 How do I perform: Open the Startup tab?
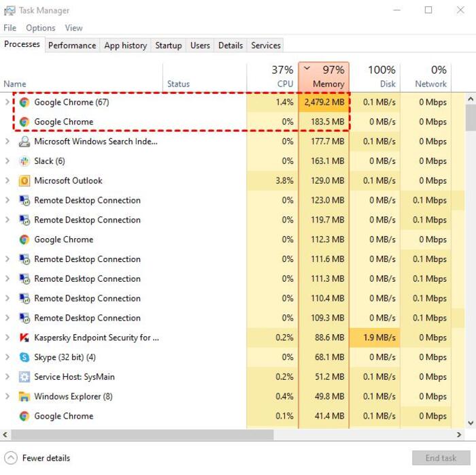coord(169,46)
